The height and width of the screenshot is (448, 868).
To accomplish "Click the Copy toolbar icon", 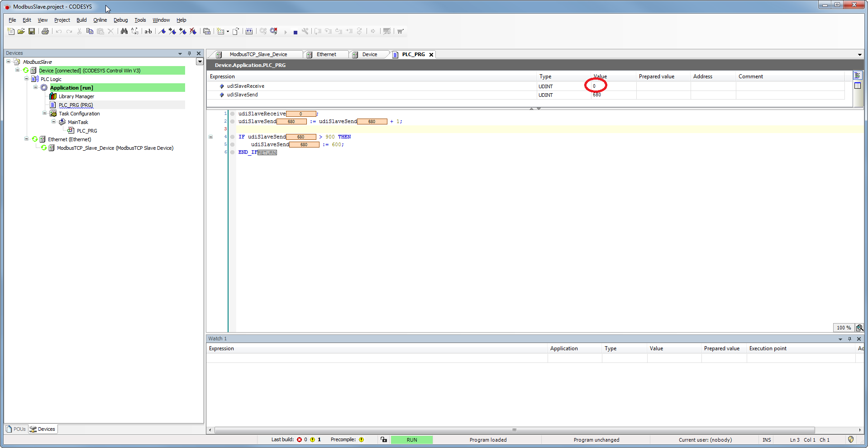I will point(90,31).
